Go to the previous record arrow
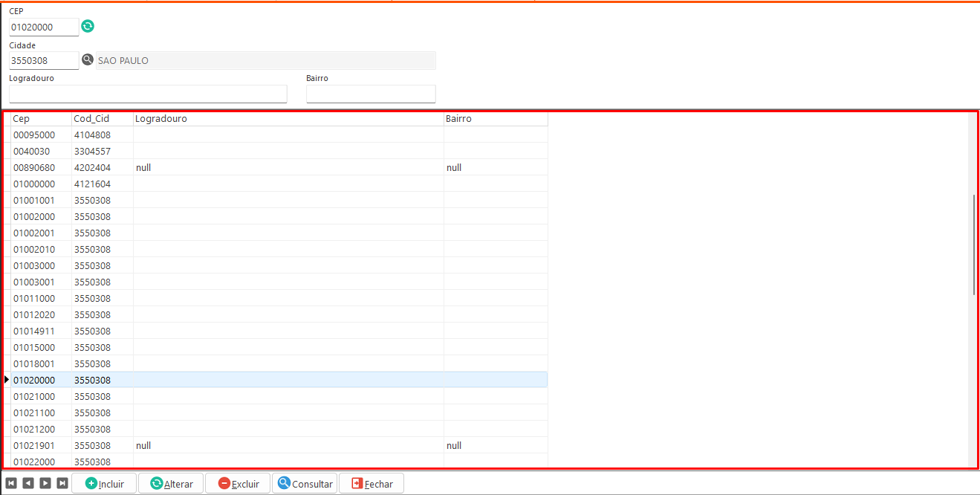The height and width of the screenshot is (495, 980). (28, 483)
